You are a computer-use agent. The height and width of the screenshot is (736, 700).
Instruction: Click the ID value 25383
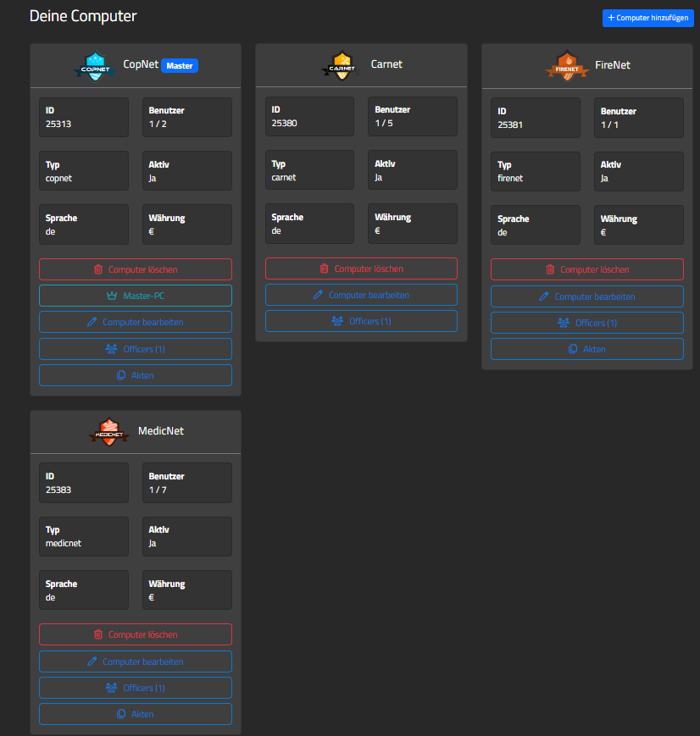click(x=58, y=490)
